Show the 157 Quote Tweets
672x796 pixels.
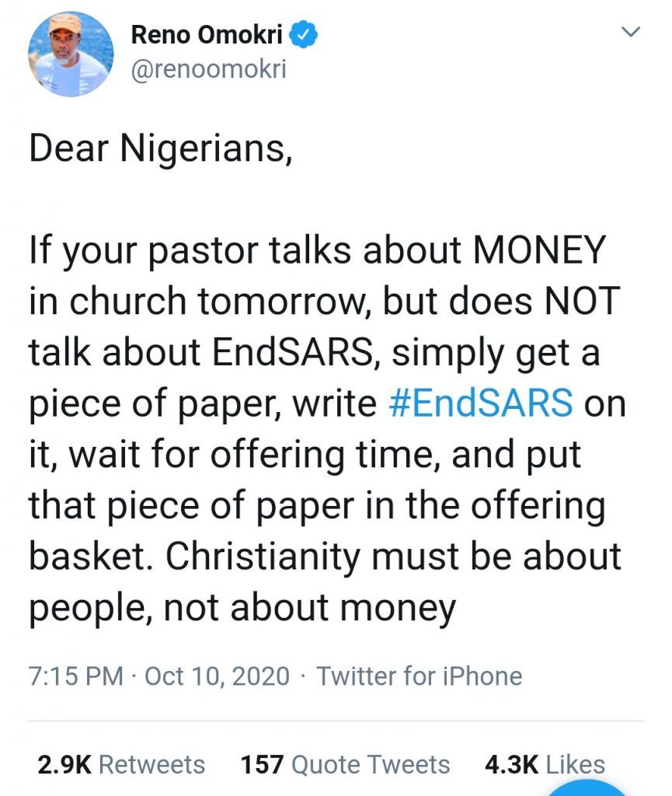(x=345, y=764)
